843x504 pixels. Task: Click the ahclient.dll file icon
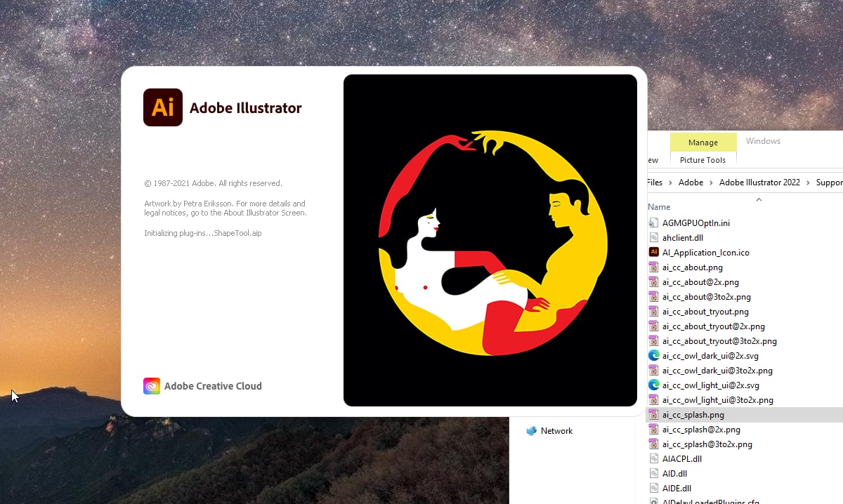(x=653, y=238)
